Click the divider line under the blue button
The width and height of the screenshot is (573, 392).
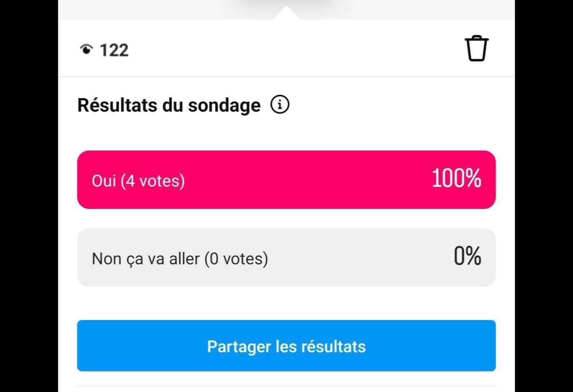(x=286, y=386)
